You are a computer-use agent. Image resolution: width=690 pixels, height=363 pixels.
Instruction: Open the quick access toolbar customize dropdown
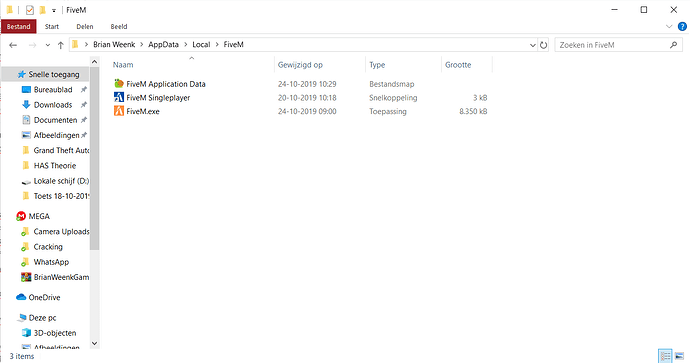point(54,10)
